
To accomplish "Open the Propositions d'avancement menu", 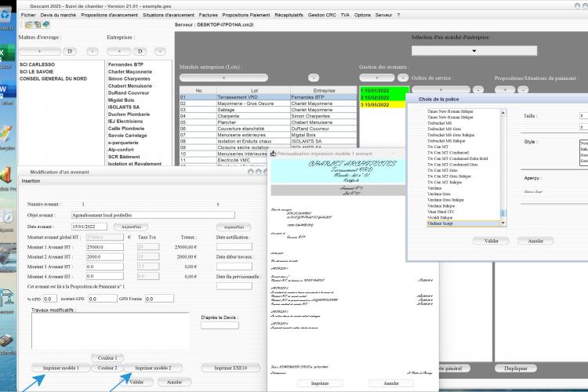I will point(110,15).
